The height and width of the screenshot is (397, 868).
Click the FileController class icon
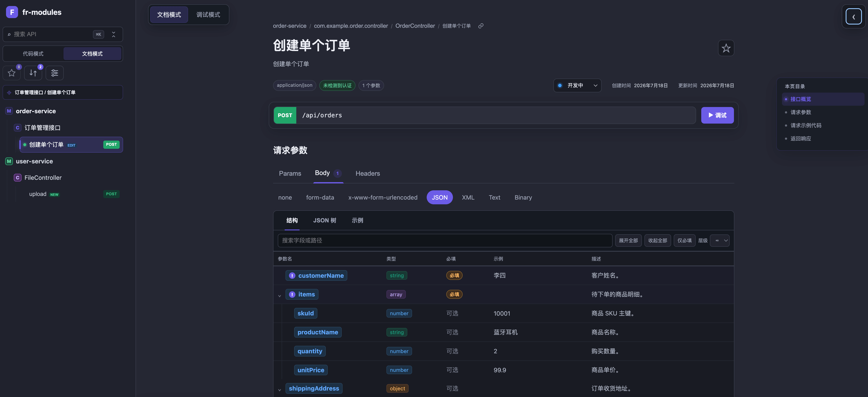[17, 178]
